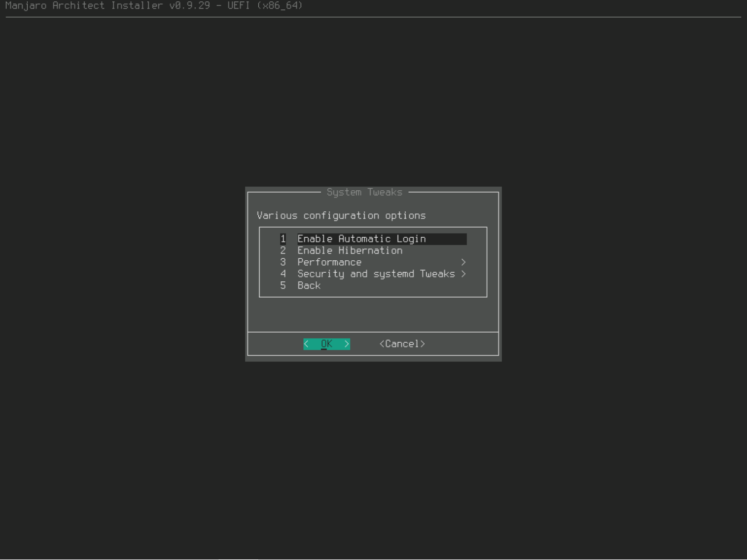This screenshot has height=560, width=747.
Task: Choose Enable Hibernation from the list
Action: point(349,251)
